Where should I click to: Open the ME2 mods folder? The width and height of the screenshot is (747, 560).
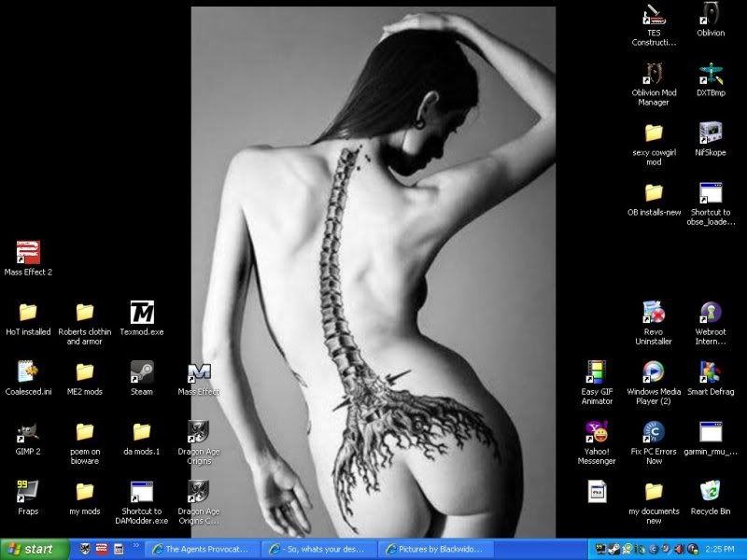coord(85,371)
